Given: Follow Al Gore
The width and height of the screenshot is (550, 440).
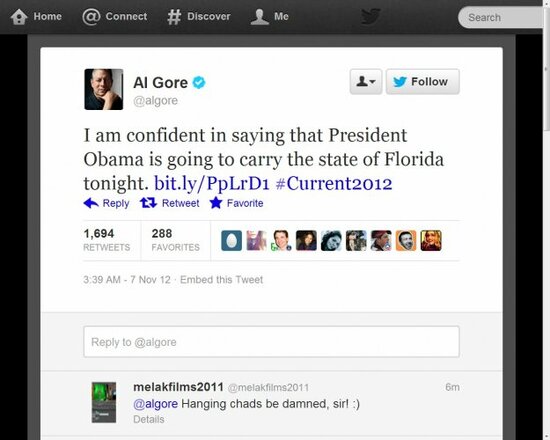Looking at the screenshot, I should coord(423,81).
